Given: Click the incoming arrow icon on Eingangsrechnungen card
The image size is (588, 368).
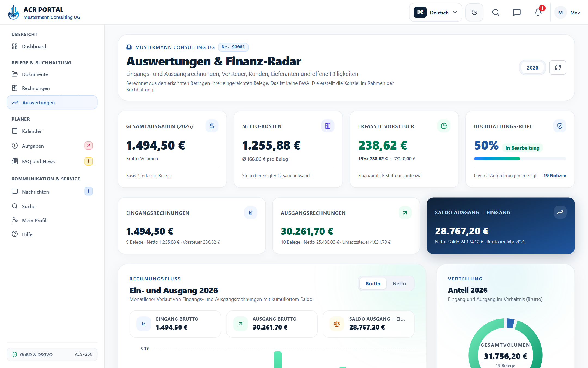Looking at the screenshot, I should pos(251,213).
